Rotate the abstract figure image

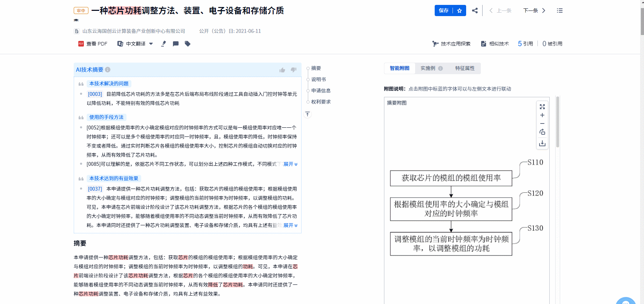click(542, 132)
